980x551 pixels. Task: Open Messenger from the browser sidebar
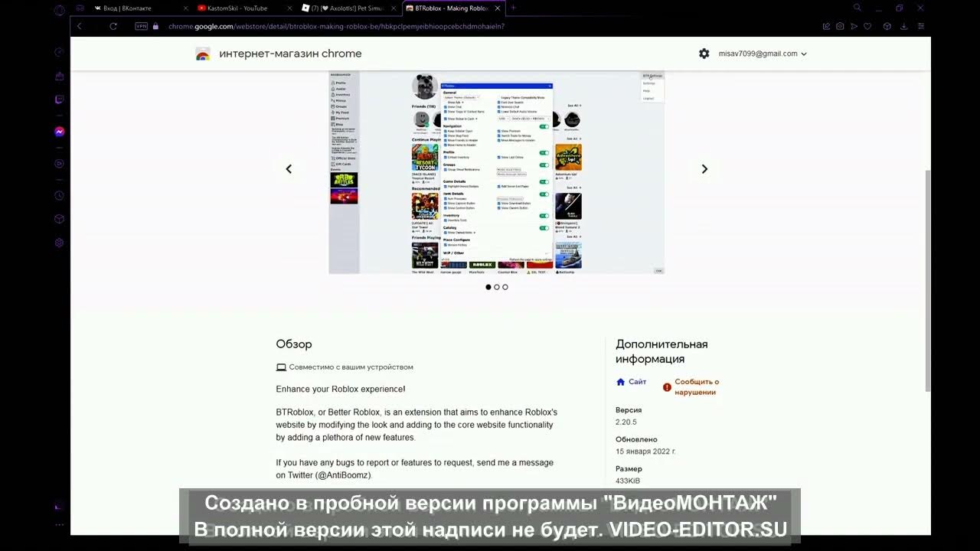pyautogui.click(x=59, y=132)
